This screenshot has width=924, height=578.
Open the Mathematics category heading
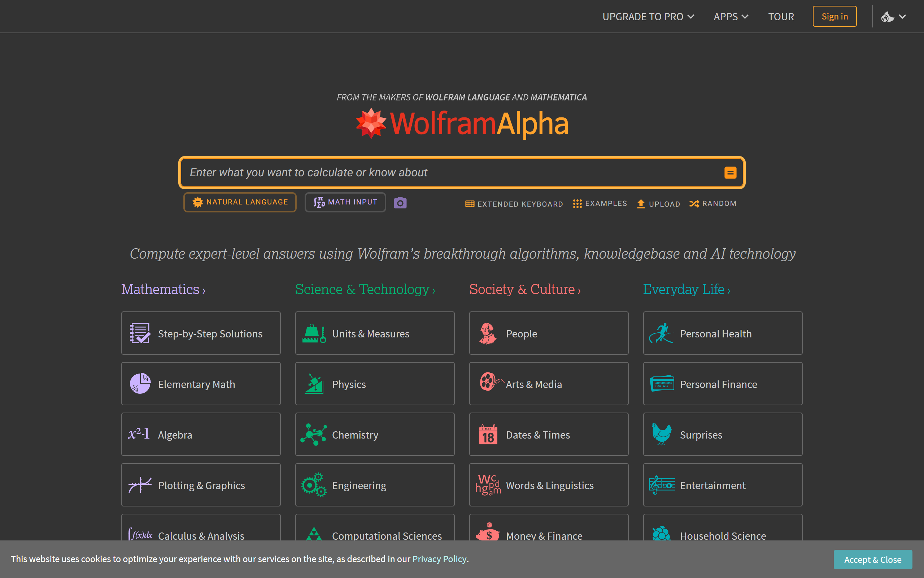point(163,289)
